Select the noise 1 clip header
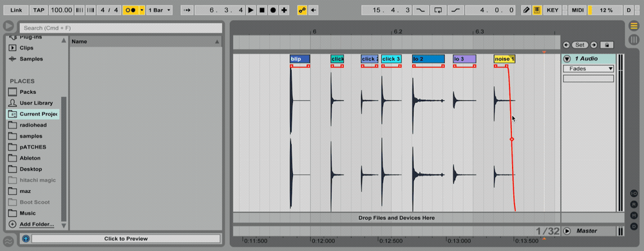The height and width of the screenshot is (251, 644). click(504, 59)
